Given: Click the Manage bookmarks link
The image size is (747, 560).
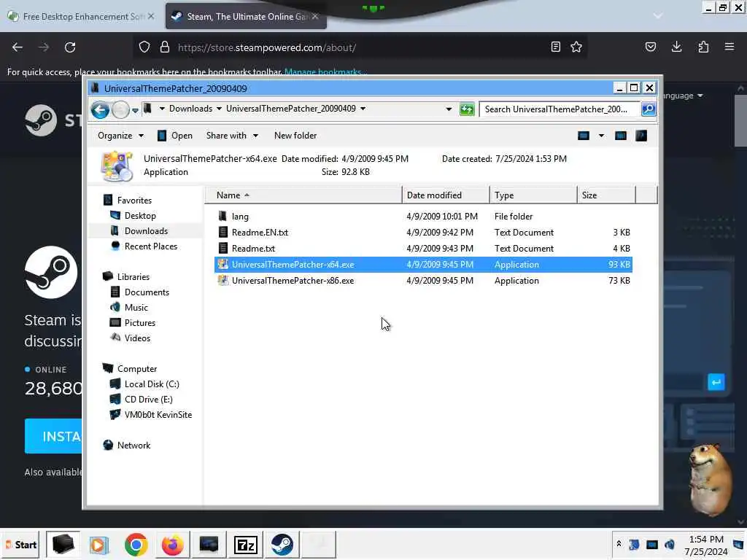Looking at the screenshot, I should click(325, 72).
